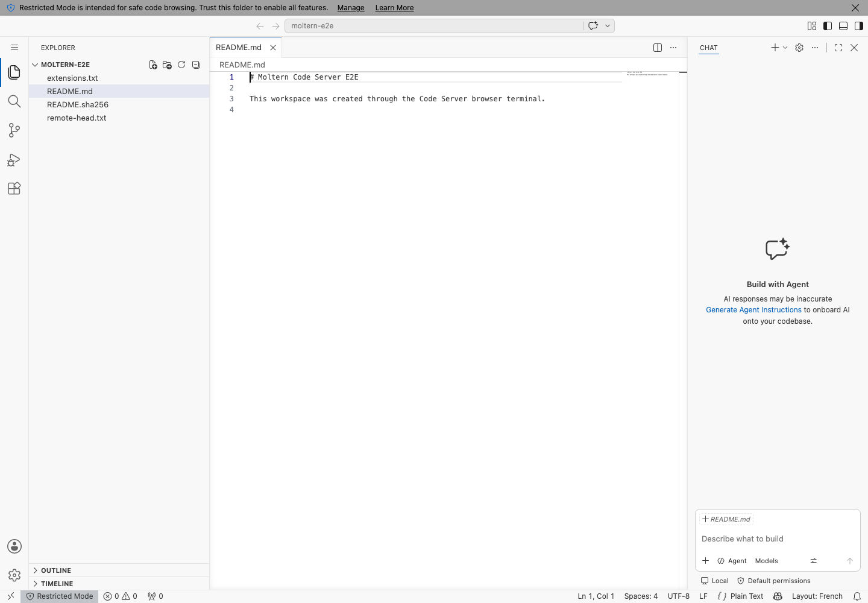868x603 pixels.
Task: Open Run and Debug view
Action: point(14,160)
